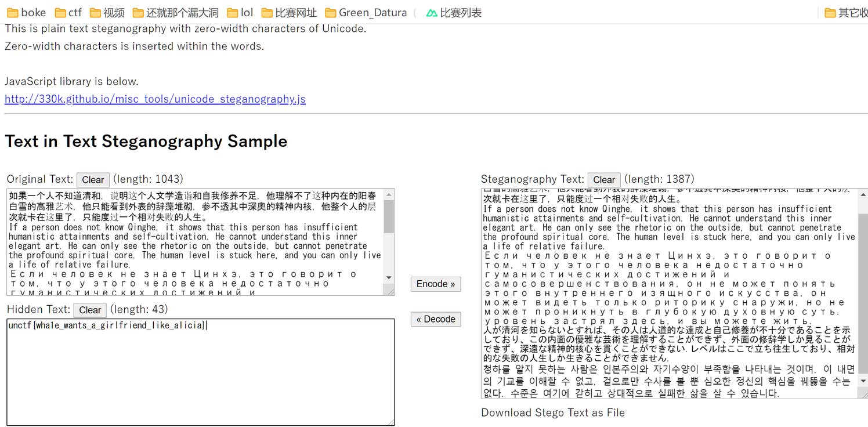Clear the Steganography Text field
This screenshot has width=868, height=427.
[x=603, y=180]
